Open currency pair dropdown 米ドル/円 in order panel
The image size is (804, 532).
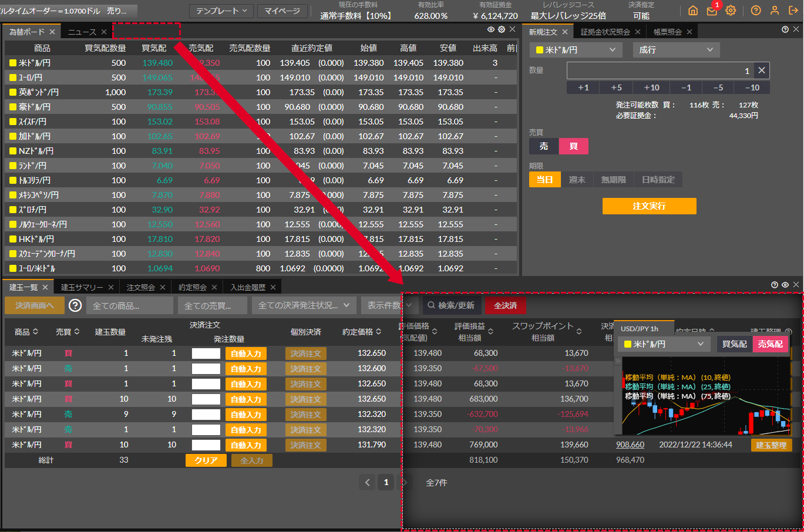click(576, 50)
